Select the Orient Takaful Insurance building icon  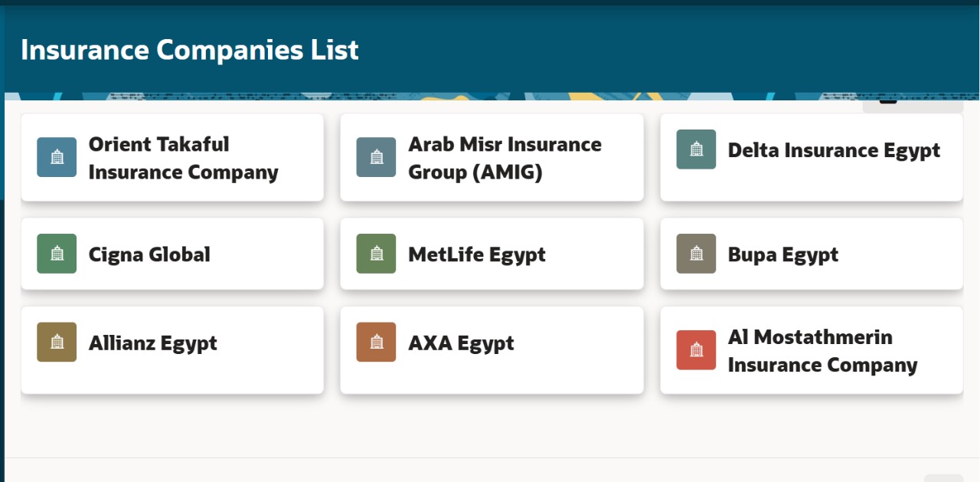coord(56,157)
